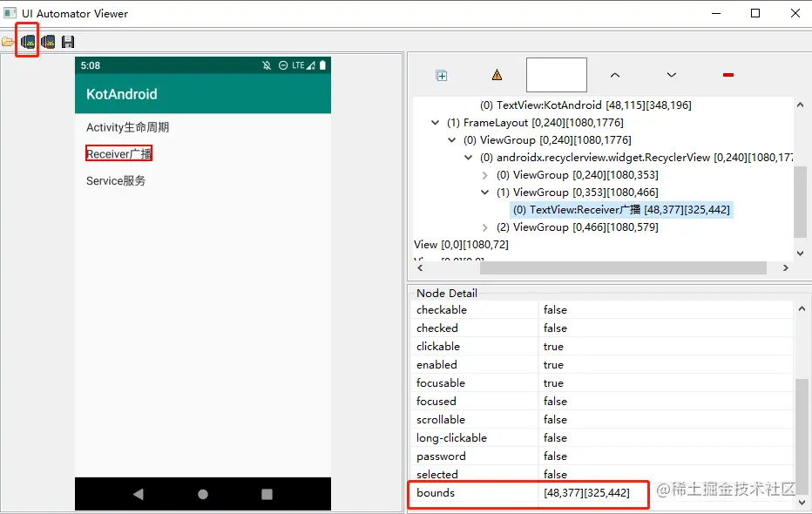Select the focused property name
The width and height of the screenshot is (812, 514).
(436, 401)
